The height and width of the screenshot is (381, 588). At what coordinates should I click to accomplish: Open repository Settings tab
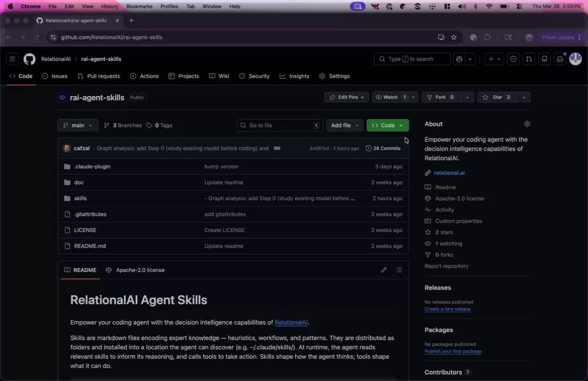[334, 76]
